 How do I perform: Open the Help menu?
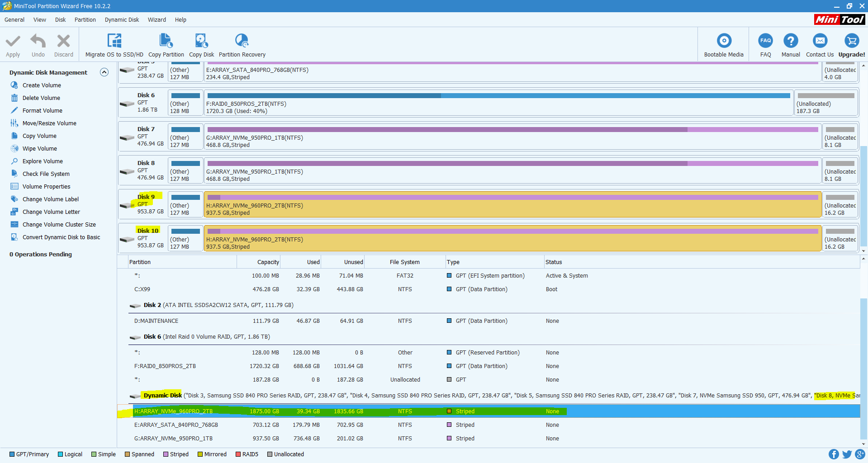click(180, 20)
